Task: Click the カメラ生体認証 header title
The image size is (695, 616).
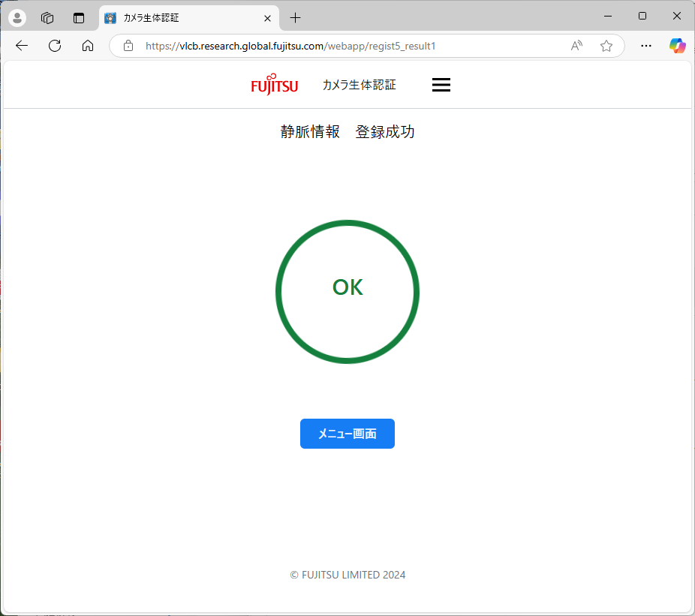Action: tap(359, 85)
